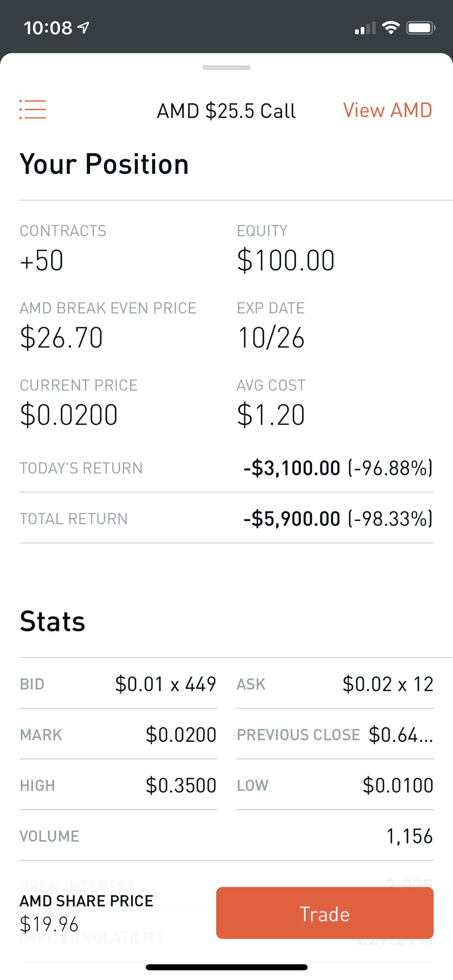
Task: Tap the View AMD link
Action: pyautogui.click(x=387, y=110)
